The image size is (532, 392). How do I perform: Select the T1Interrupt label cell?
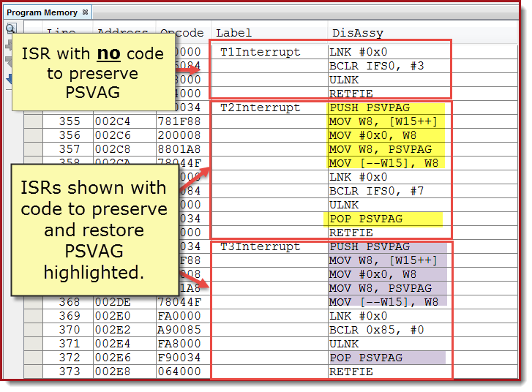(x=260, y=52)
